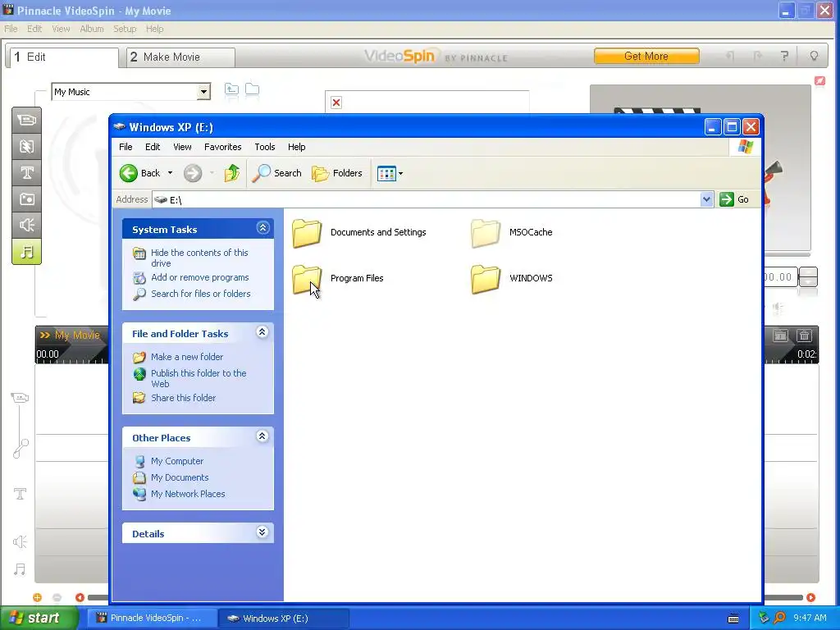This screenshot has width=840, height=630.
Task: Select the Program Files folder icon
Action: pos(307,279)
